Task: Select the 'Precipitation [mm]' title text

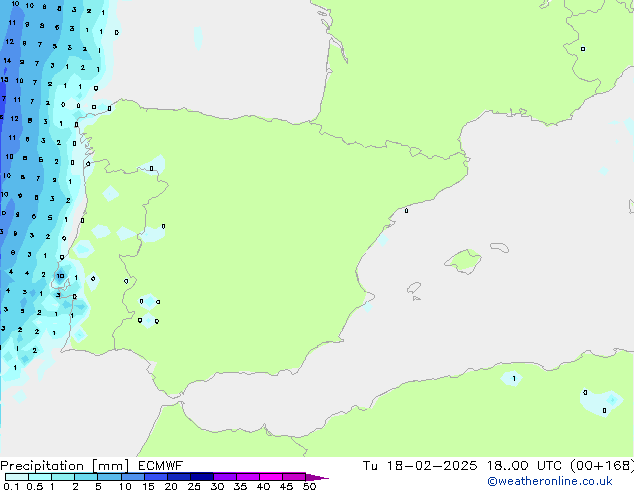Action: tap(65, 466)
